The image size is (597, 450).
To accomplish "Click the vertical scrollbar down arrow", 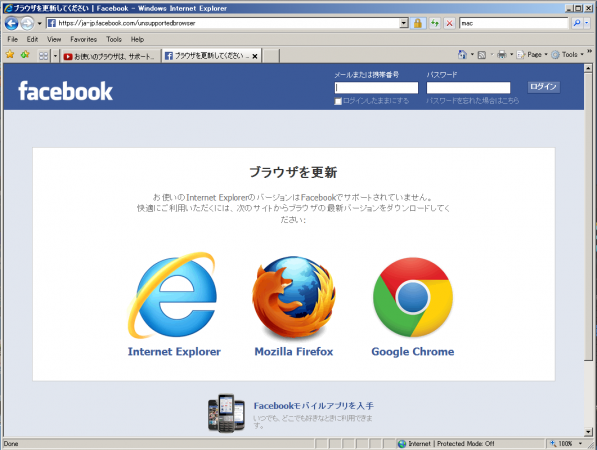I will click(588, 432).
